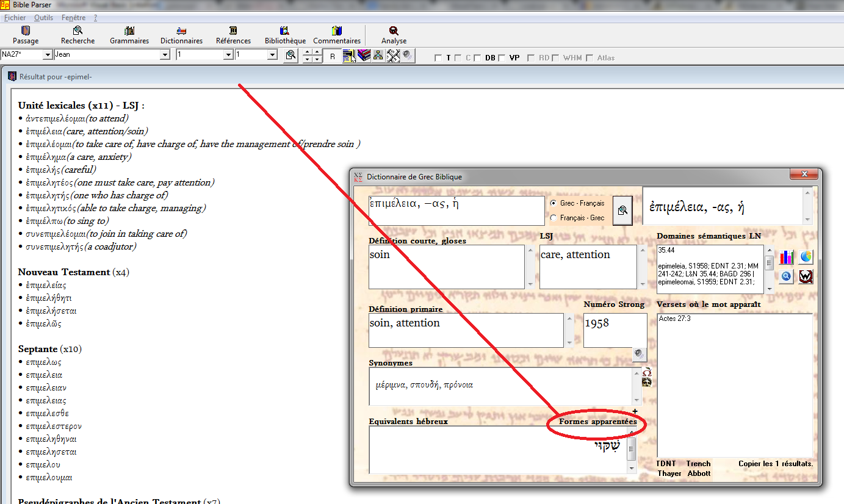The width and height of the screenshot is (844, 504).
Task: Click the stacked books icon in passage bar
Action: pos(364,56)
